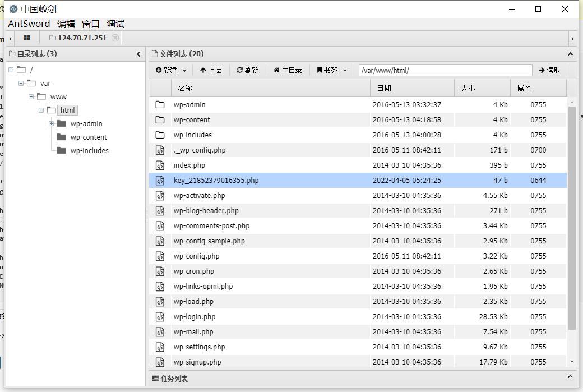583x392 pixels.
Task: Select wp-includes folder in directory tree
Action: coord(90,151)
